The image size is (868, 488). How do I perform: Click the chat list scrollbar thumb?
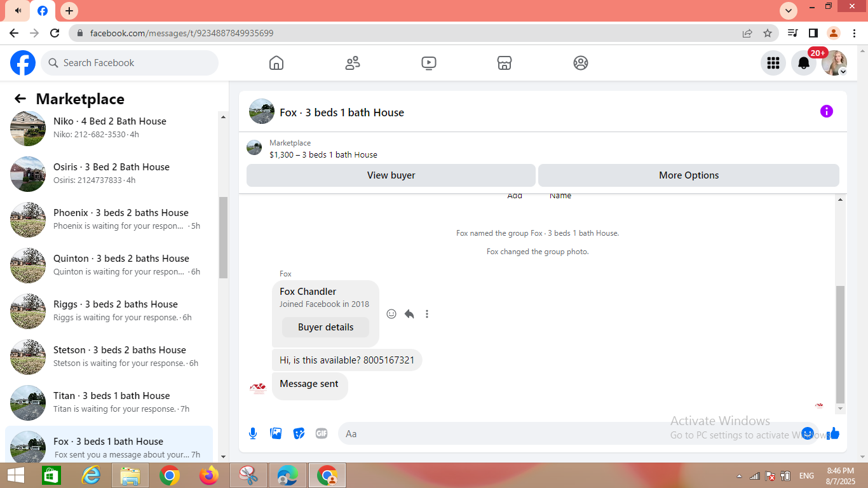(x=223, y=238)
